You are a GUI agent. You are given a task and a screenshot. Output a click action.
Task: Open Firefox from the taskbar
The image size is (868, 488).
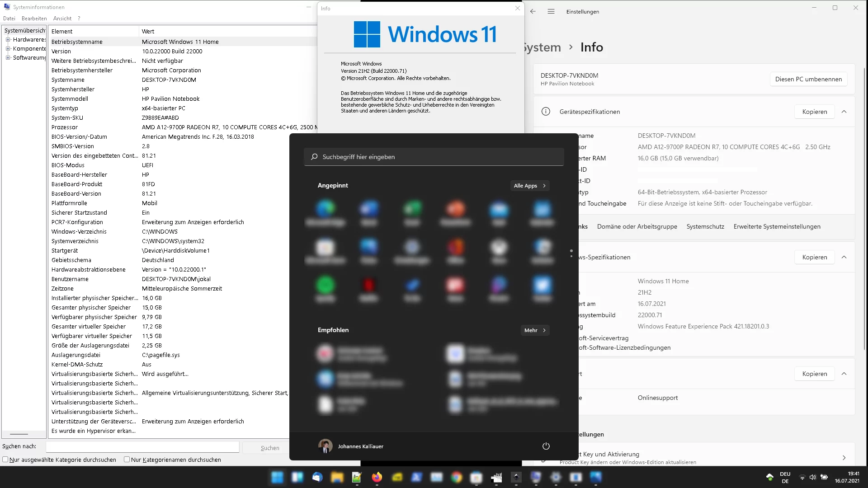point(377,477)
